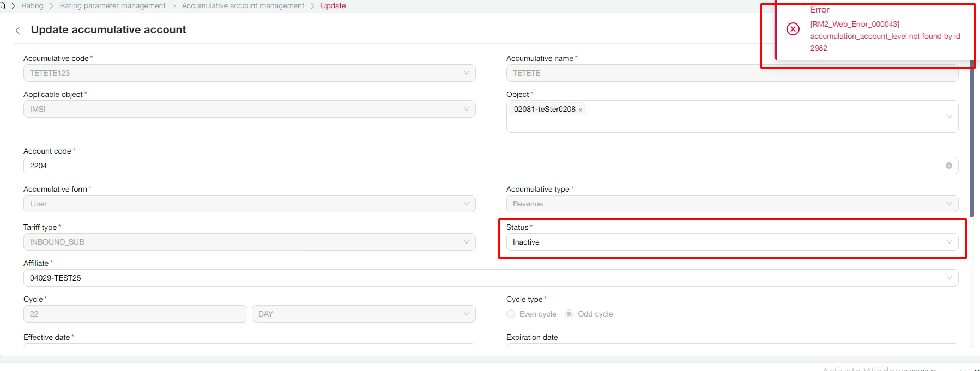Viewport: 980px width, 371px height.
Task: Select the Even cycle radio button
Action: coord(511,314)
